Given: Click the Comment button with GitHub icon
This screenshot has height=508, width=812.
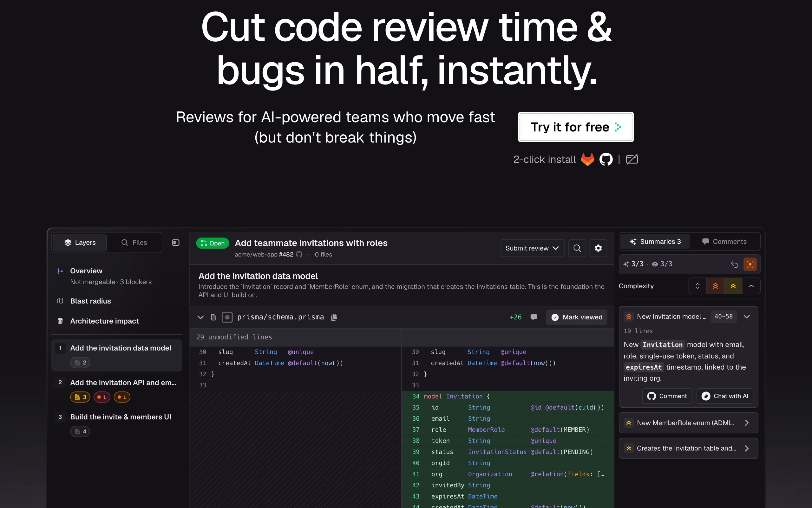Looking at the screenshot, I should [x=667, y=396].
